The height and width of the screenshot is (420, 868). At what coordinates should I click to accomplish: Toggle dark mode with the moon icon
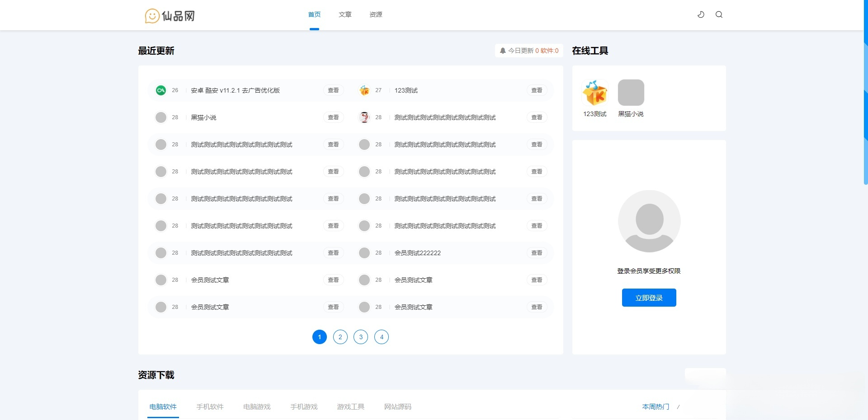click(x=700, y=14)
